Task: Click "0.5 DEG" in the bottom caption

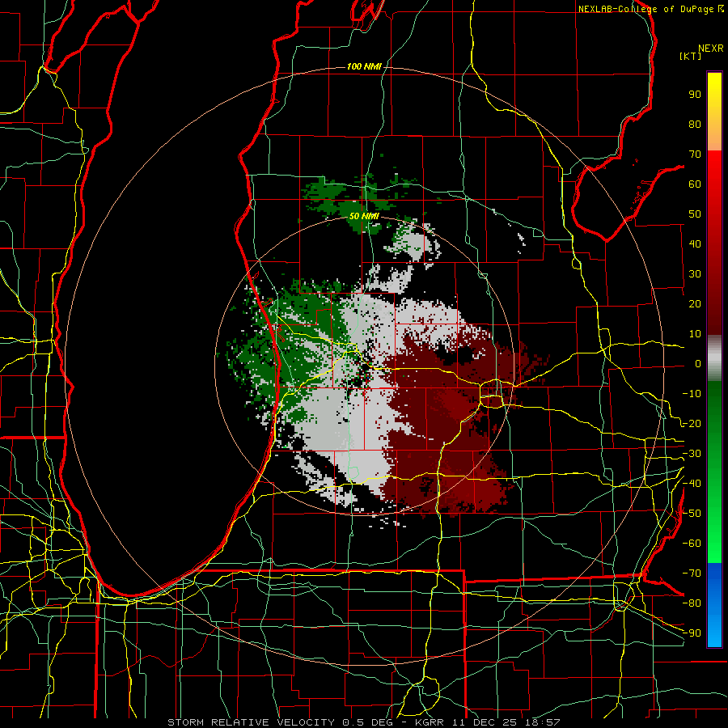Action: [367, 722]
